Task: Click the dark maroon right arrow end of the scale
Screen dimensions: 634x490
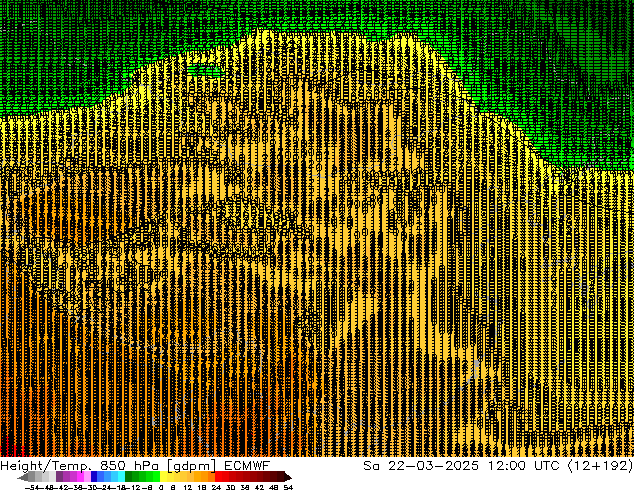Action: coord(288,477)
